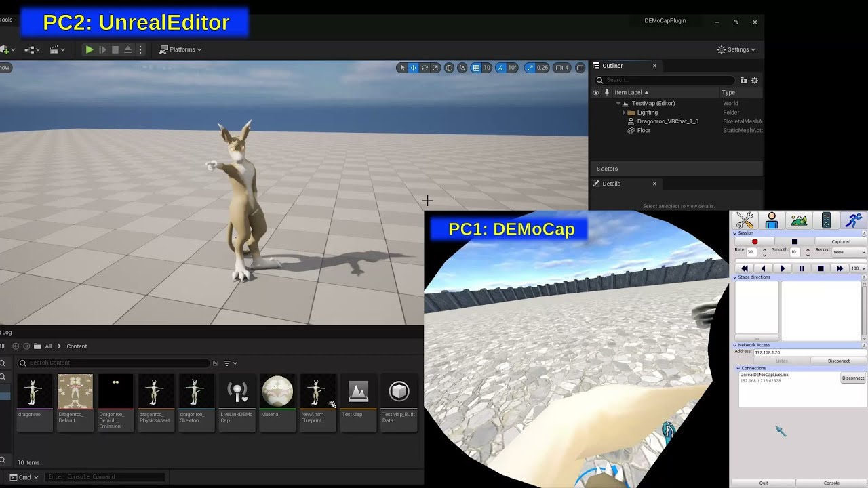Screen dimensions: 868x488
Task: Open Outliner settings gear
Action: (754, 80)
